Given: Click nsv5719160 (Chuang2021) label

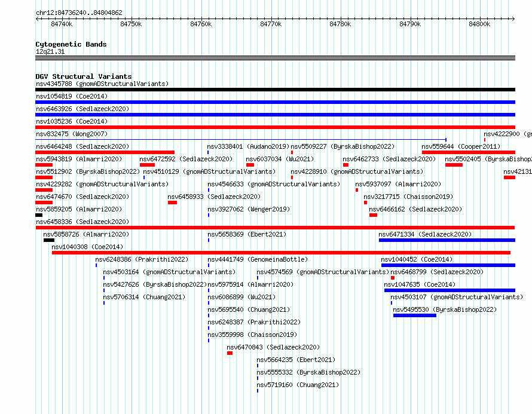Looking at the screenshot, I should tap(298, 385).
